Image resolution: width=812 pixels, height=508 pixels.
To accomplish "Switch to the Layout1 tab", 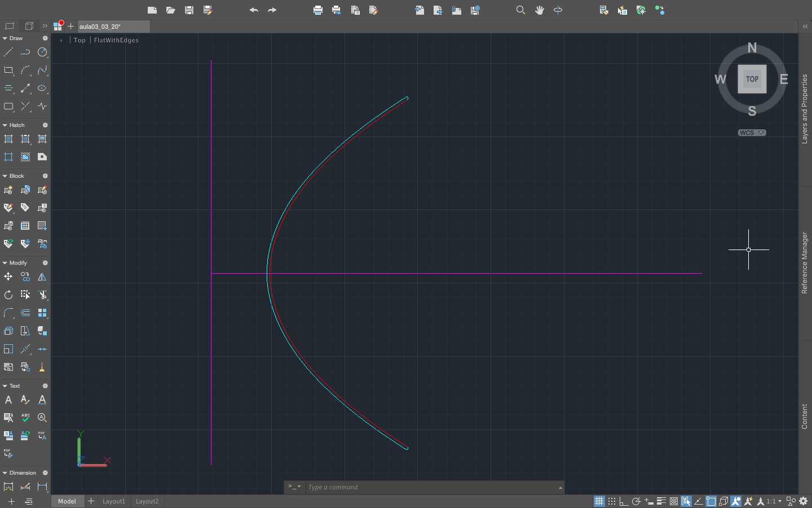I will pyautogui.click(x=114, y=501).
